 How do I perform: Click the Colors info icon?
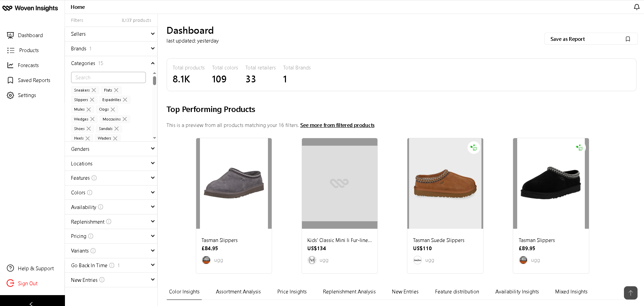pos(90,193)
